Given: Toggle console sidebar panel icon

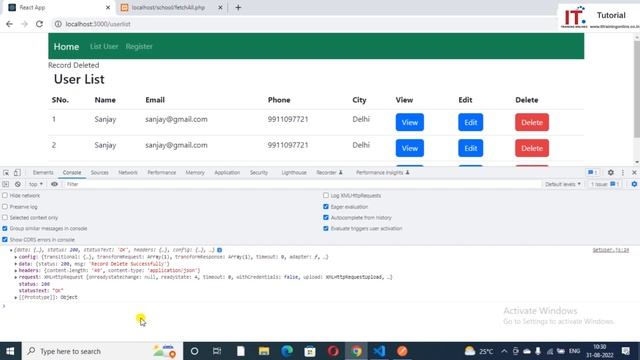Looking at the screenshot, I should point(6,184).
